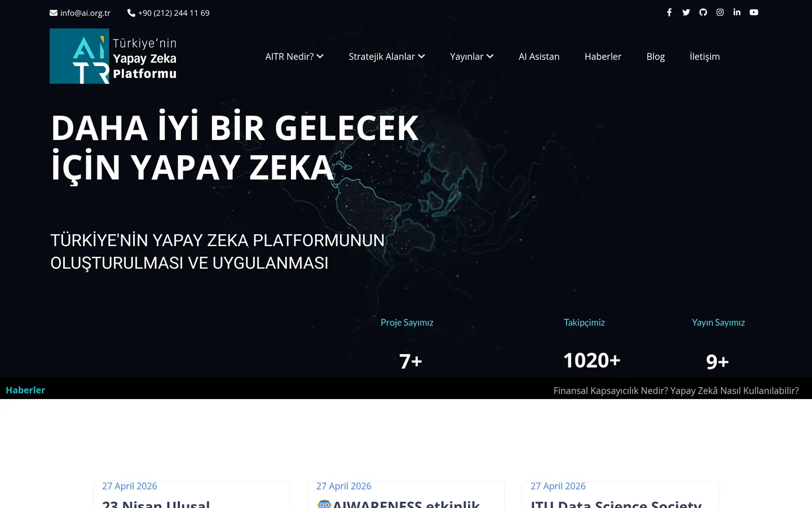Open the Instagram social icon
812x508 pixels.
click(x=720, y=12)
